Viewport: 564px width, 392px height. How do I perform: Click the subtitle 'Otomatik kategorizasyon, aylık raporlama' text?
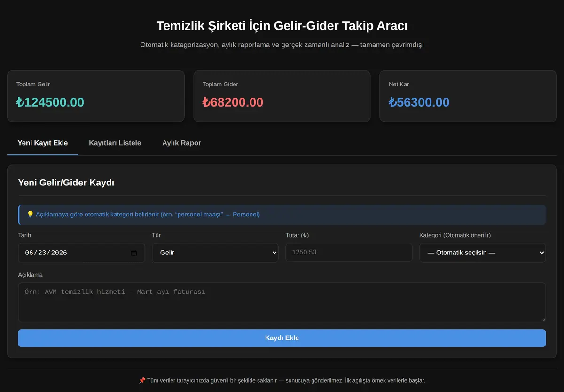(282, 45)
